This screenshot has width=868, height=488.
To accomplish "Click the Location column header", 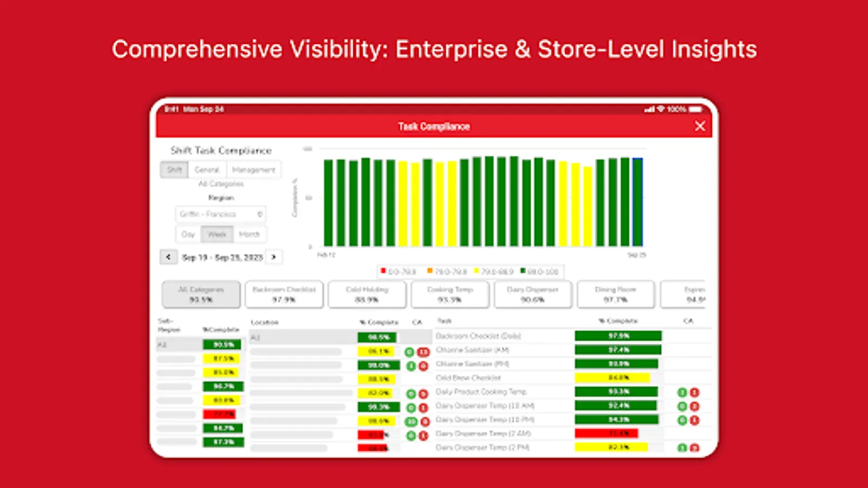I will [265, 322].
